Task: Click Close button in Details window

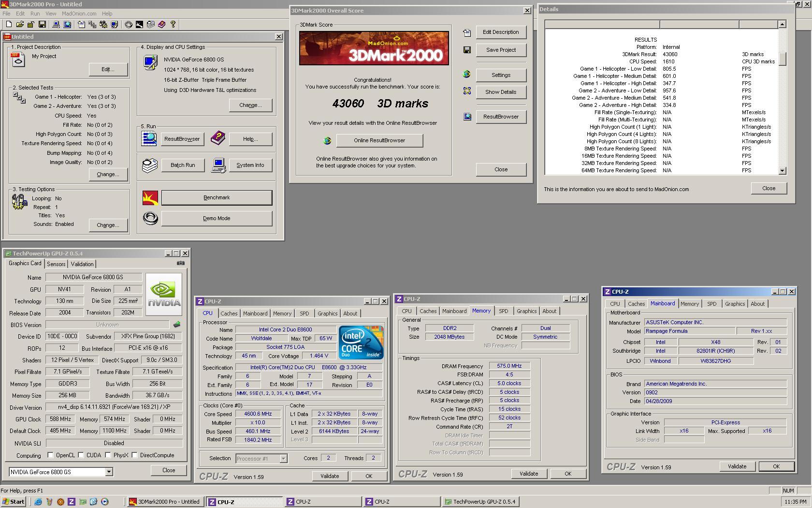Action: [x=768, y=188]
